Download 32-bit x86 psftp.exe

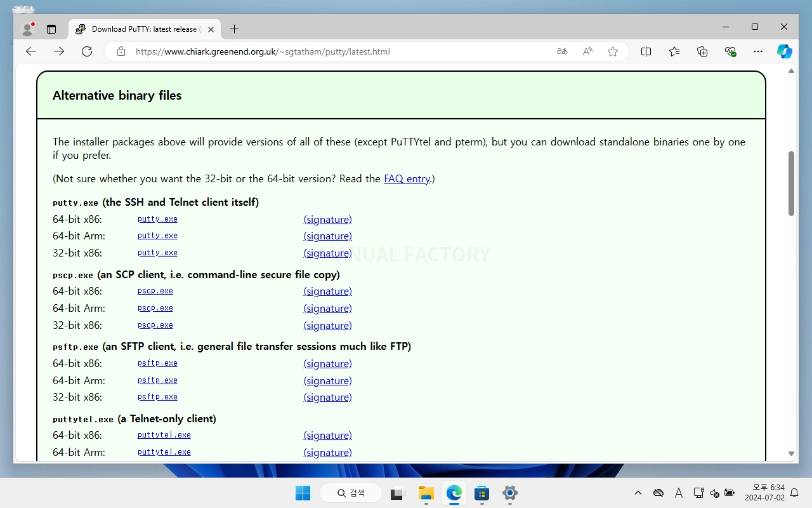157,397
